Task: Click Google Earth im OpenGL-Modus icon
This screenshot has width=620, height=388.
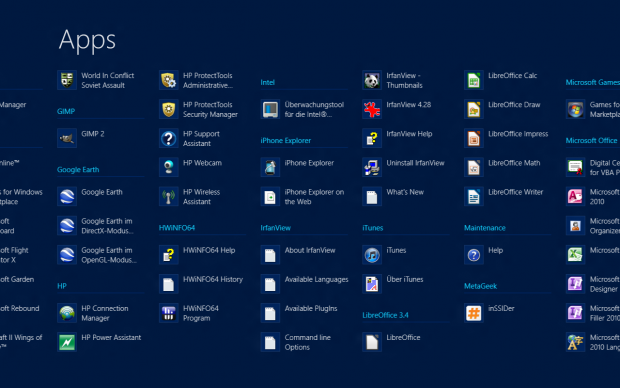Action: click(x=67, y=255)
